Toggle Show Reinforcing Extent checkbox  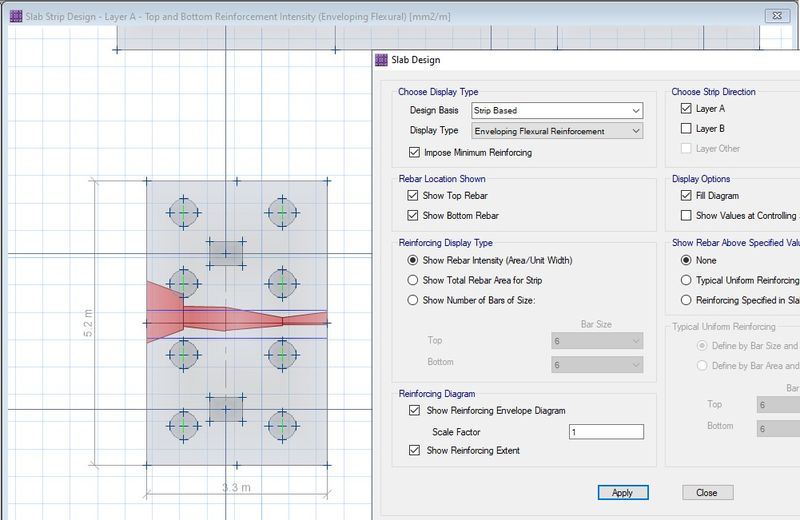click(x=414, y=450)
